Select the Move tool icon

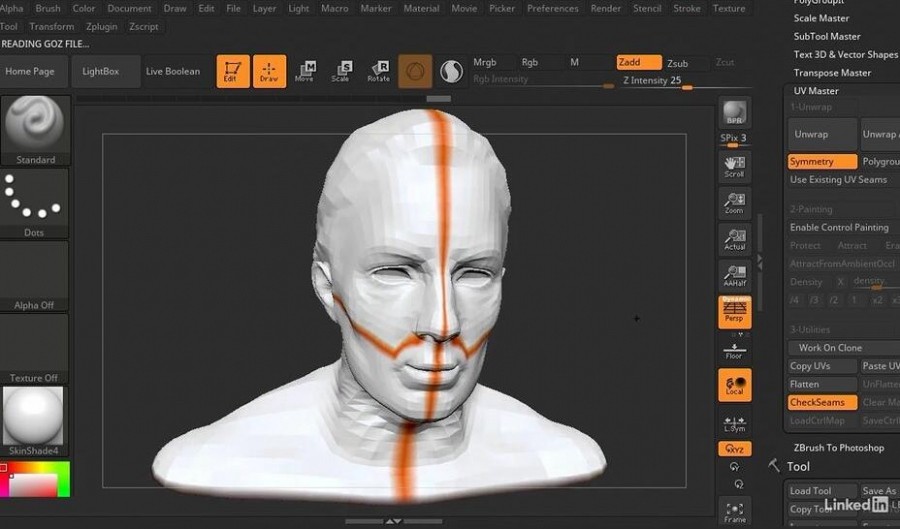[305, 72]
